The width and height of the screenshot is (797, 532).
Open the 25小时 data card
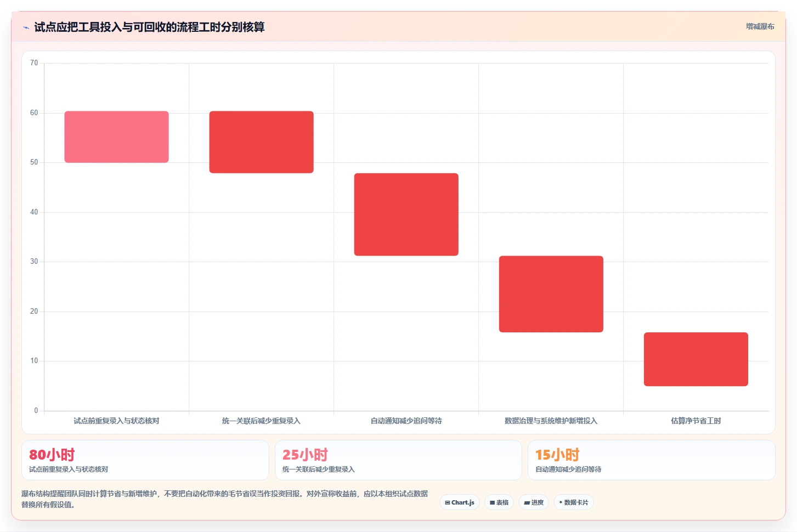click(398, 460)
